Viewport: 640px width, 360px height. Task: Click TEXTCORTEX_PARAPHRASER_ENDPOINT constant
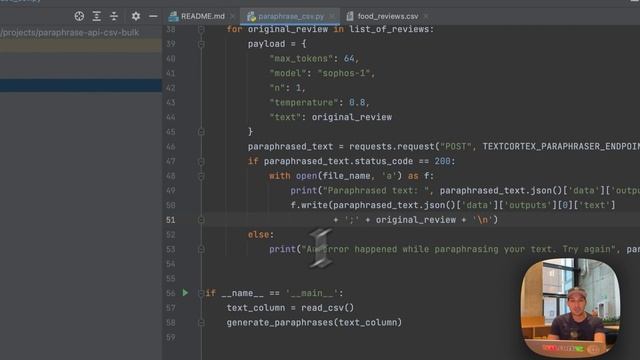point(561,147)
